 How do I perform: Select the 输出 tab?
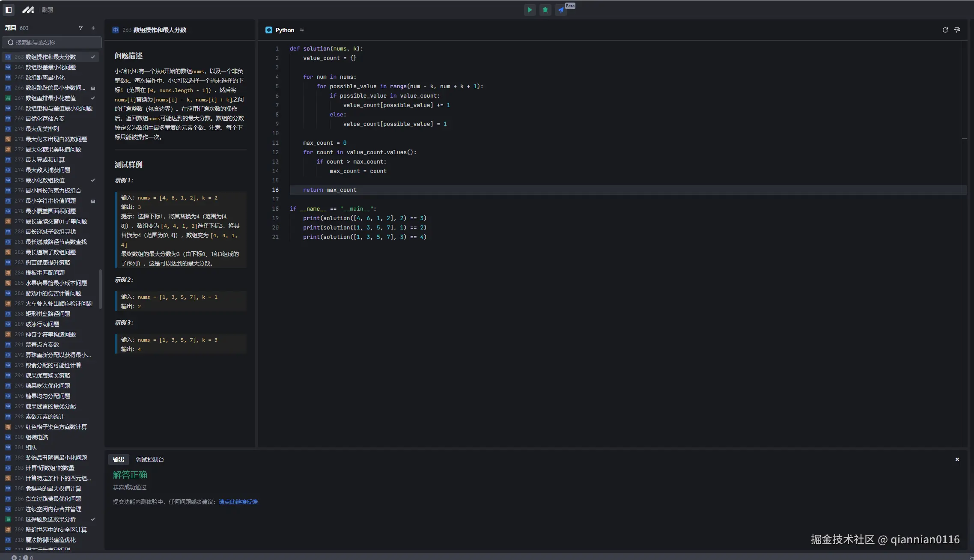(x=118, y=459)
